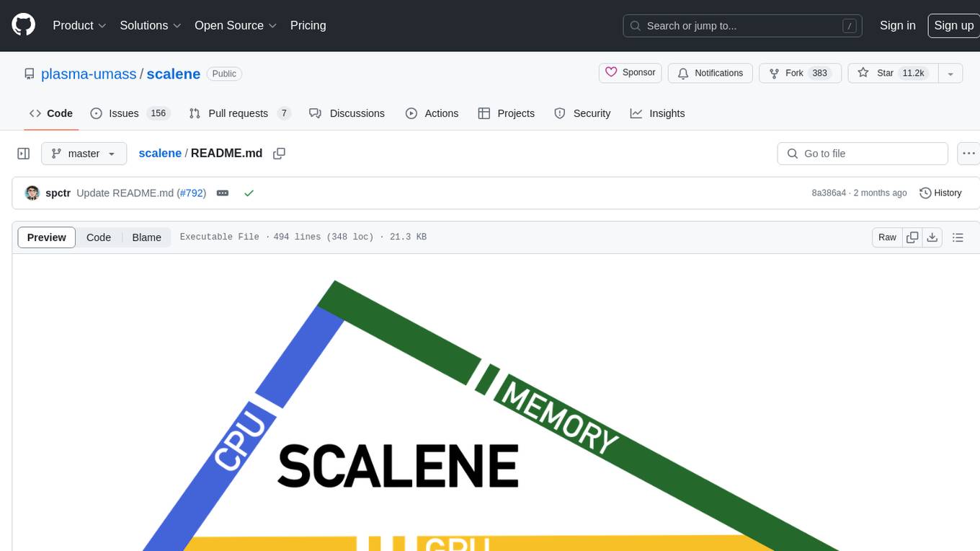Go to scalene root in breadcrumb
The image size is (980, 551).
pyautogui.click(x=160, y=154)
